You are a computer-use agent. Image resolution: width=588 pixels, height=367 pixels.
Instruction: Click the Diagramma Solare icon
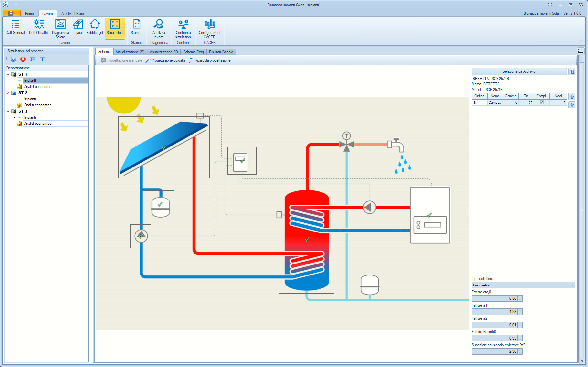(60, 28)
